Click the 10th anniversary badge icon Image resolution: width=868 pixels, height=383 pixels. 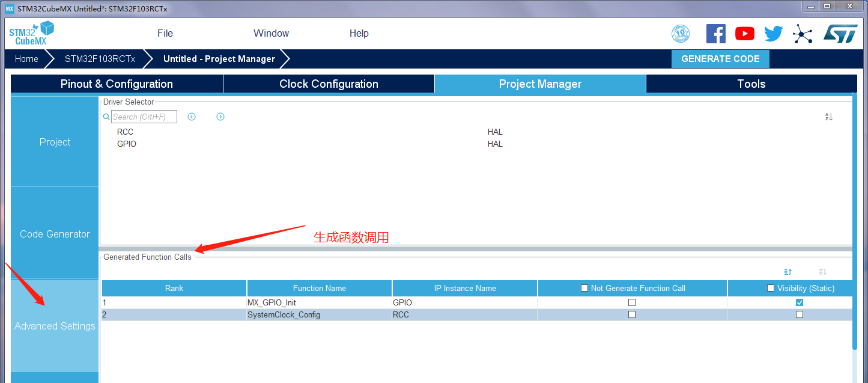coord(681,34)
